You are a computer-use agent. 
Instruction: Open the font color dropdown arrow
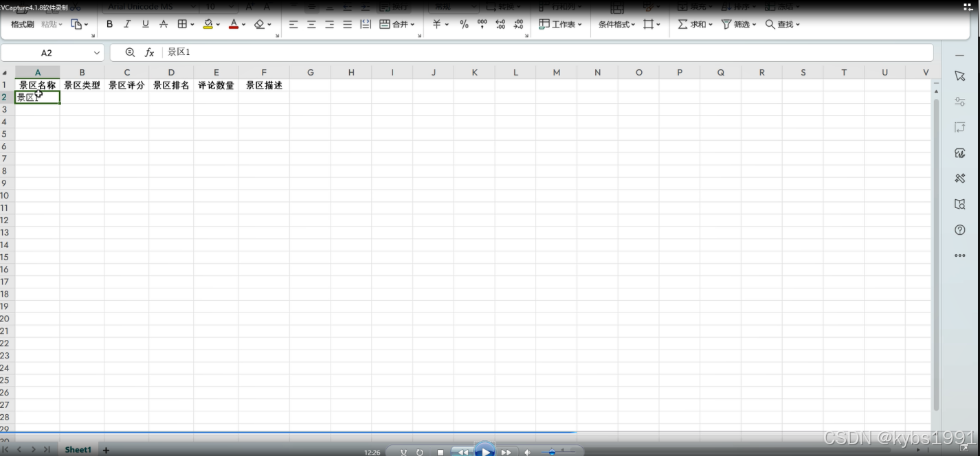tap(244, 25)
